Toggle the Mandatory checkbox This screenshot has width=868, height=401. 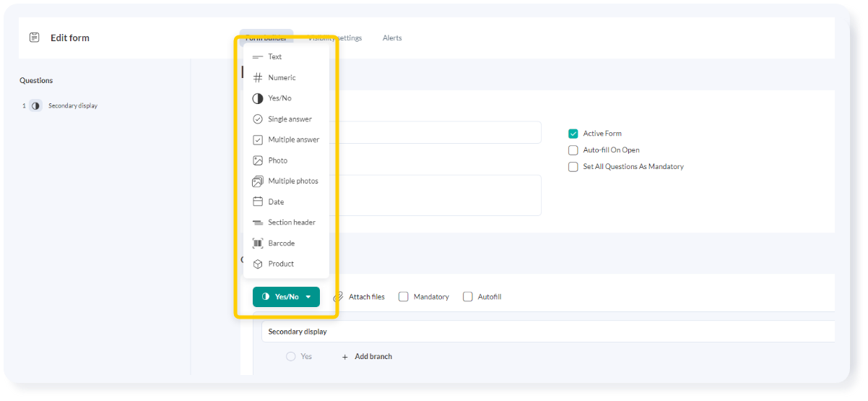click(404, 297)
